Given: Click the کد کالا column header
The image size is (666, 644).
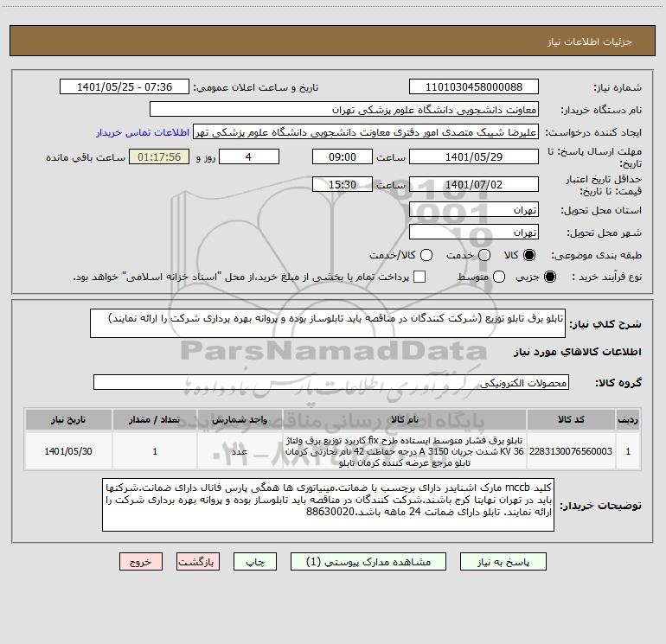Looking at the screenshot, I should click(571, 419).
